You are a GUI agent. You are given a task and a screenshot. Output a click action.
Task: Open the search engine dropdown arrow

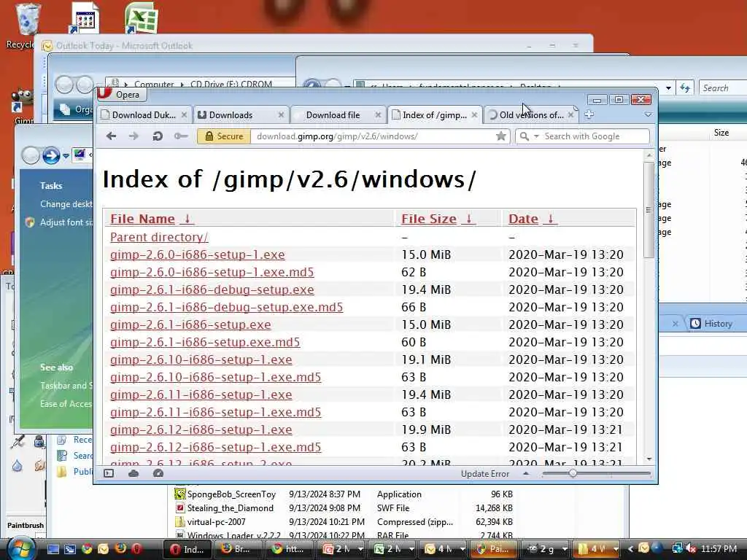[536, 136]
